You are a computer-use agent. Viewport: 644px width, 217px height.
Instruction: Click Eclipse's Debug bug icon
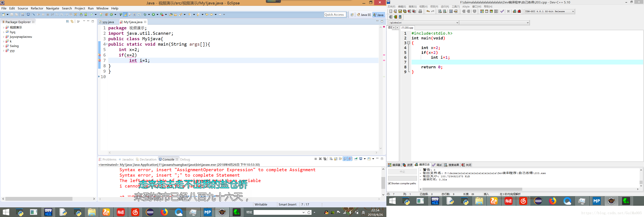pos(145,14)
